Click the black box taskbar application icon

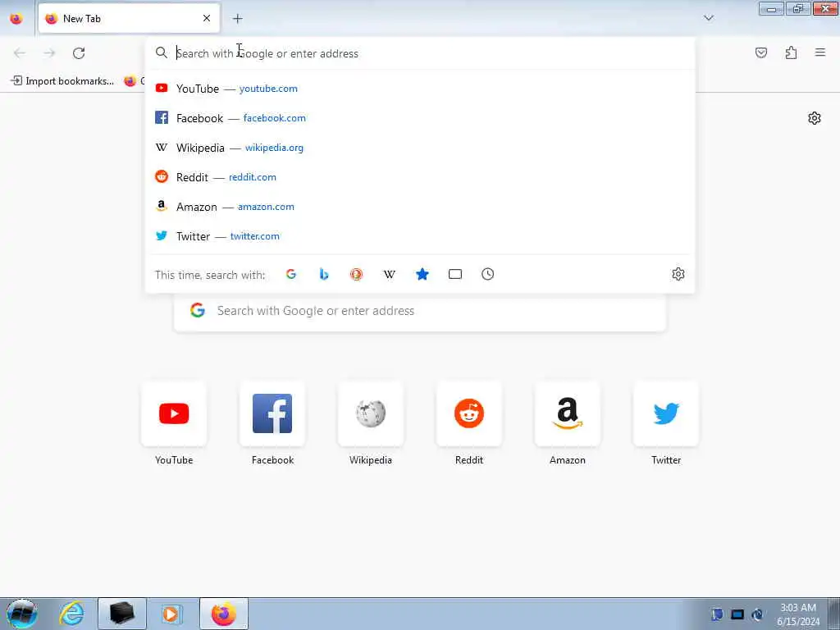point(121,614)
